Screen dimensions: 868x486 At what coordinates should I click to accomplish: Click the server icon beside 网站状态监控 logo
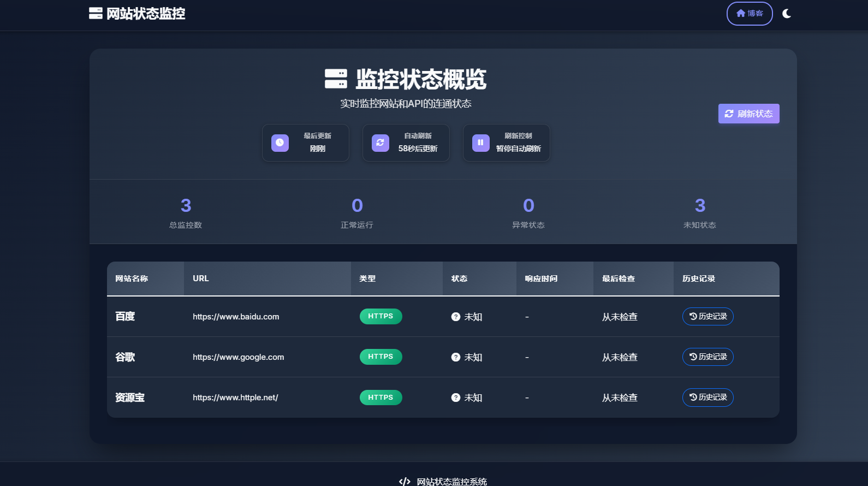96,13
